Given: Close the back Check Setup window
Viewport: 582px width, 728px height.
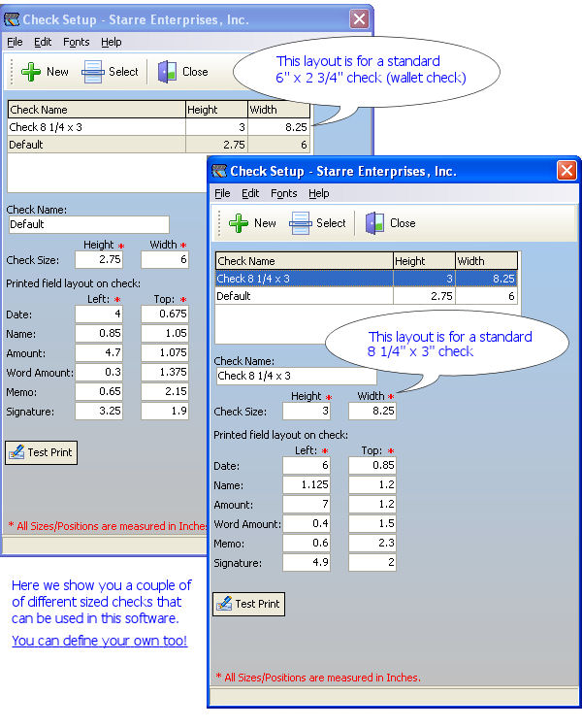Looking at the screenshot, I should coord(359,19).
